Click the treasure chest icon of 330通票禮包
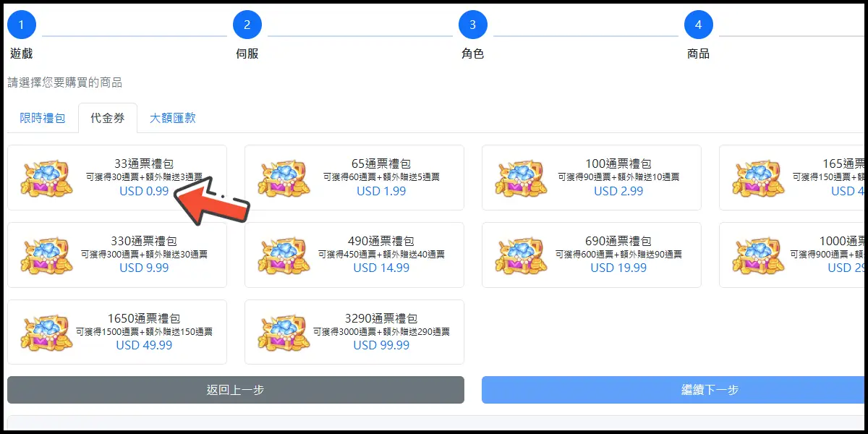The height and width of the screenshot is (434, 868). pos(45,255)
